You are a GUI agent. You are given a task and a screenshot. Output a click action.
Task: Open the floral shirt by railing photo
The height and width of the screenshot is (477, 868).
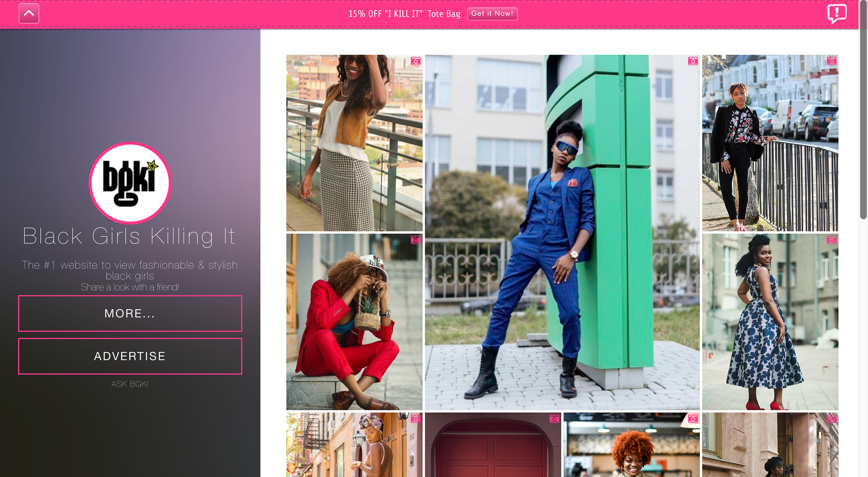(x=770, y=143)
